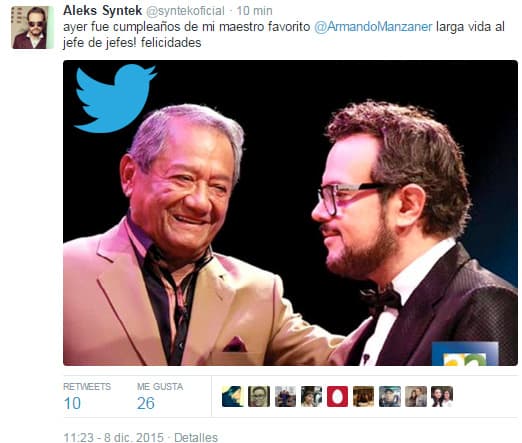The height and width of the screenshot is (443, 522).
Task: Open the third liker avatar in the row
Action: coord(285,396)
